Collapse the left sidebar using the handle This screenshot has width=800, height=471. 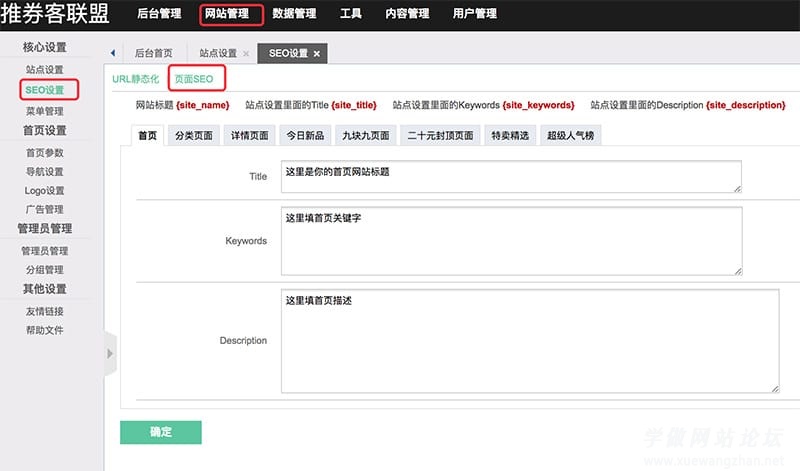point(110,353)
